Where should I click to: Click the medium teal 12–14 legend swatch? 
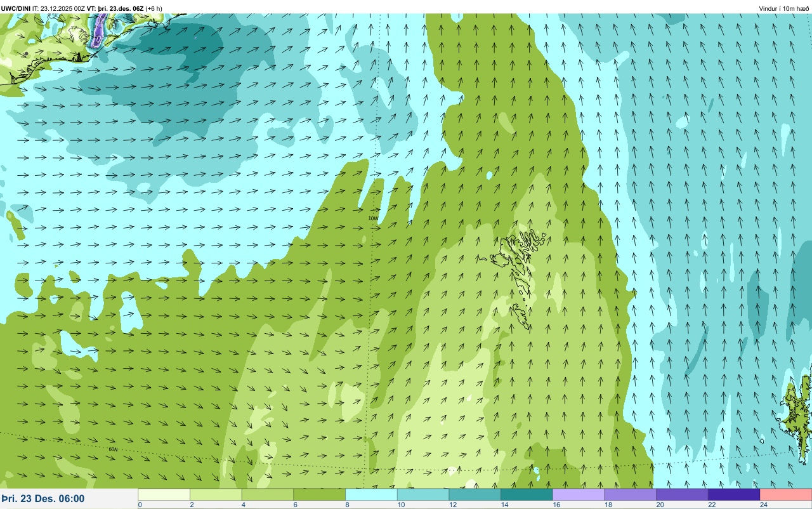click(x=475, y=494)
